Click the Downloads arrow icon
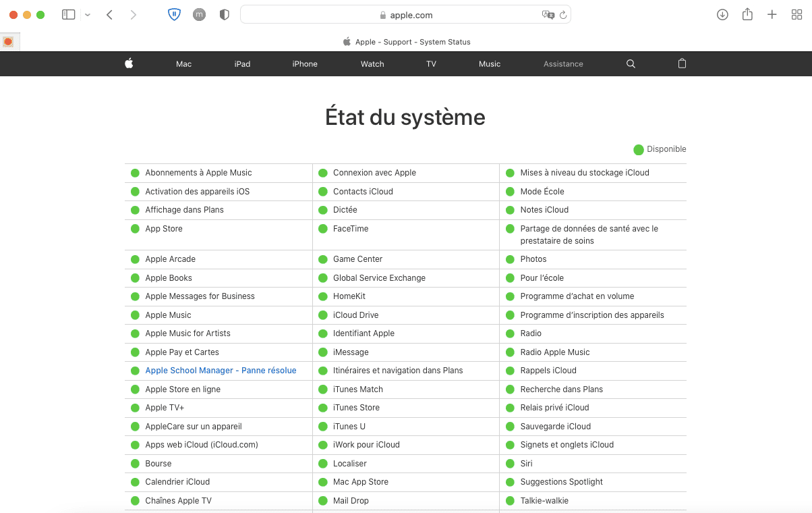This screenshot has width=812, height=513. click(722, 15)
